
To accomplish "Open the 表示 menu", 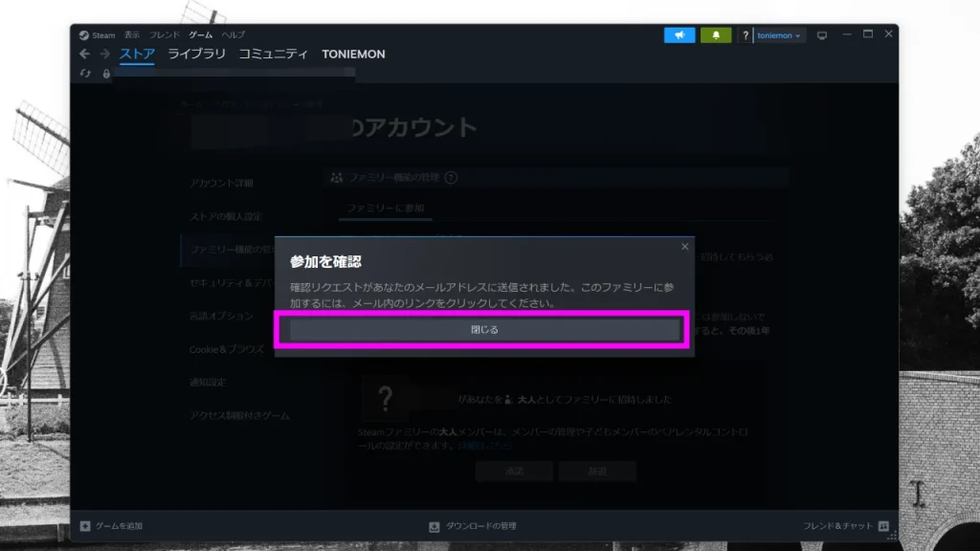I will pyautogui.click(x=132, y=35).
